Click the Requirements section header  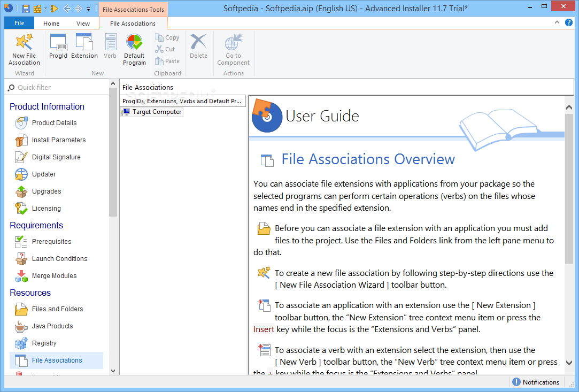[x=36, y=225]
